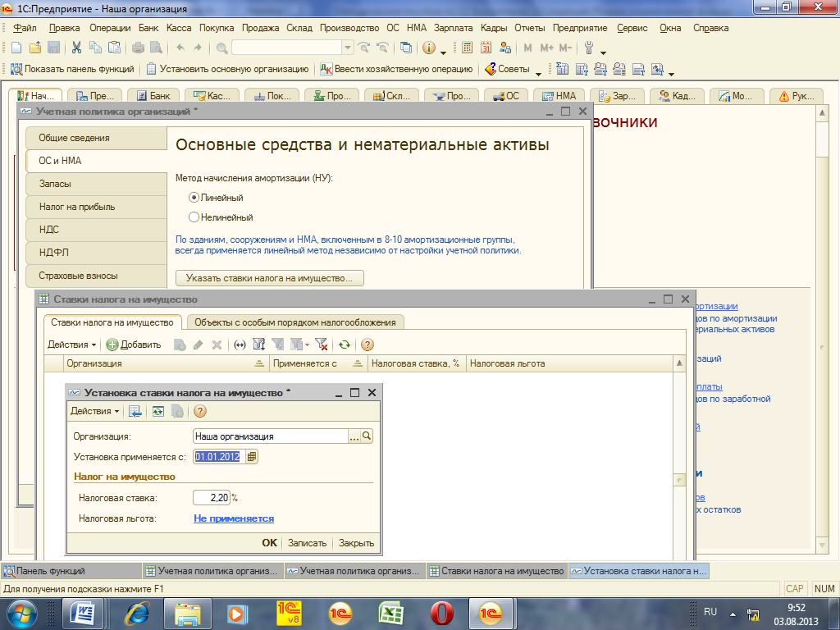Open the Производство menu
This screenshot has width=840, height=630.
pyautogui.click(x=349, y=28)
